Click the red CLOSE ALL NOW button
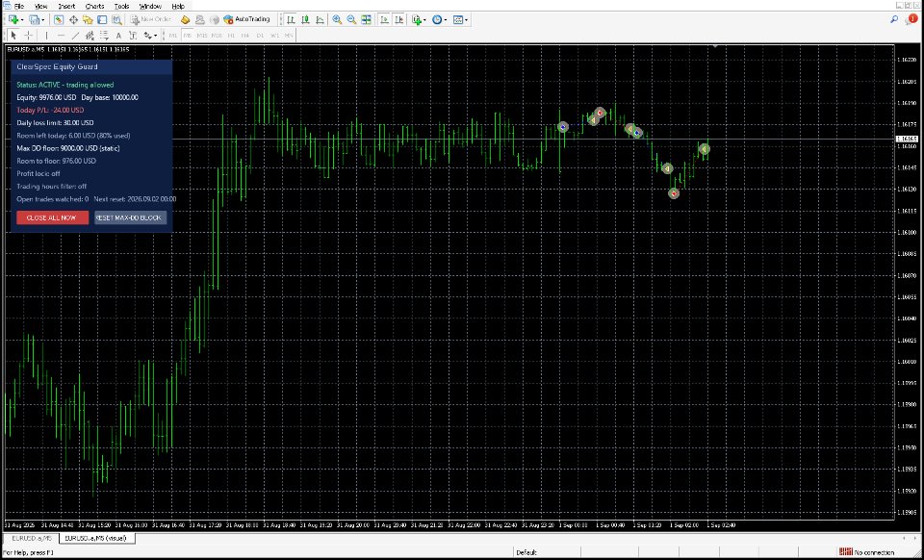 point(52,217)
